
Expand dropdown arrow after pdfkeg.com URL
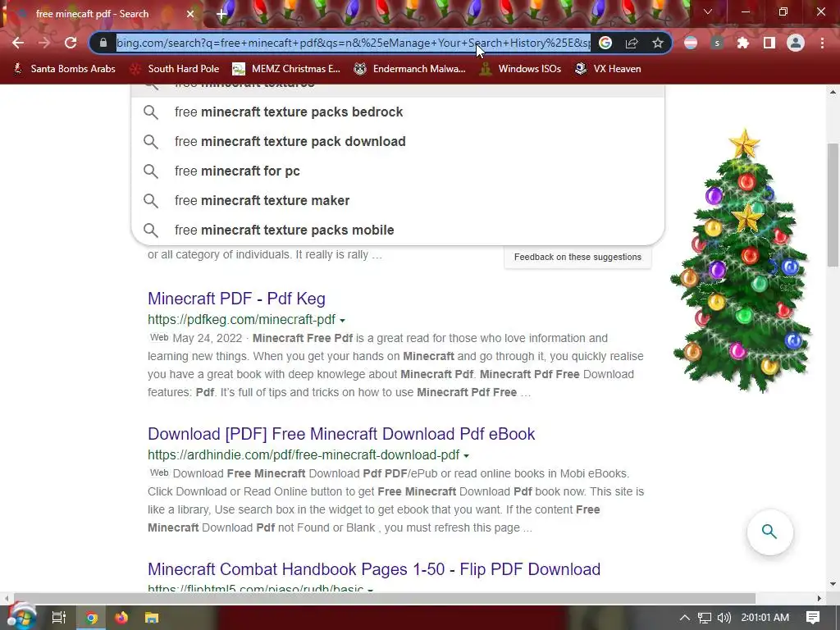click(x=342, y=321)
